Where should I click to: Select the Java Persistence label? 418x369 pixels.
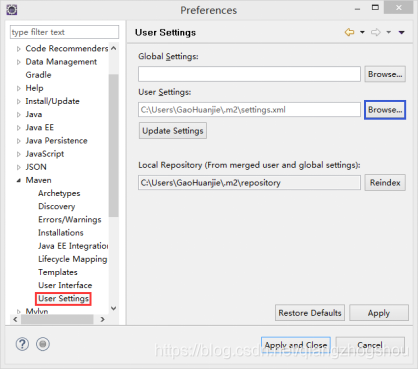[x=56, y=141]
